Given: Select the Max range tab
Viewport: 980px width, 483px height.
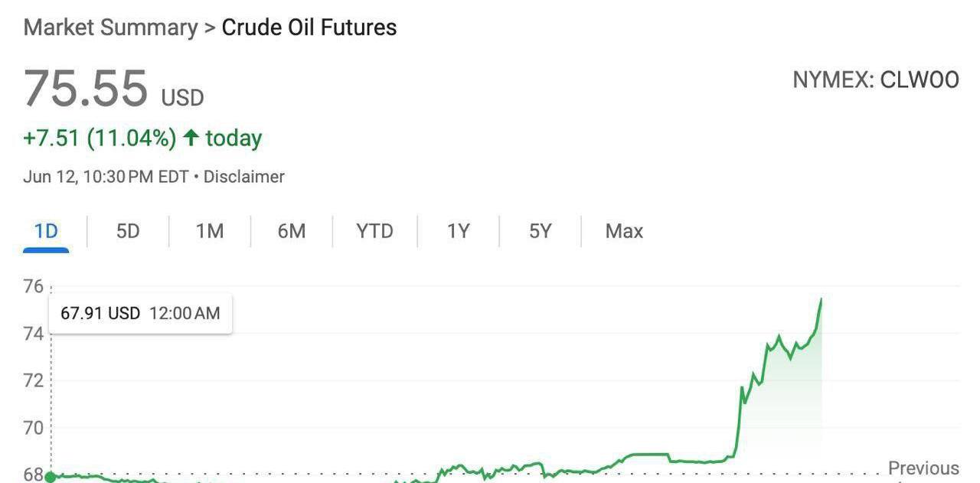Looking at the screenshot, I should tap(624, 231).
